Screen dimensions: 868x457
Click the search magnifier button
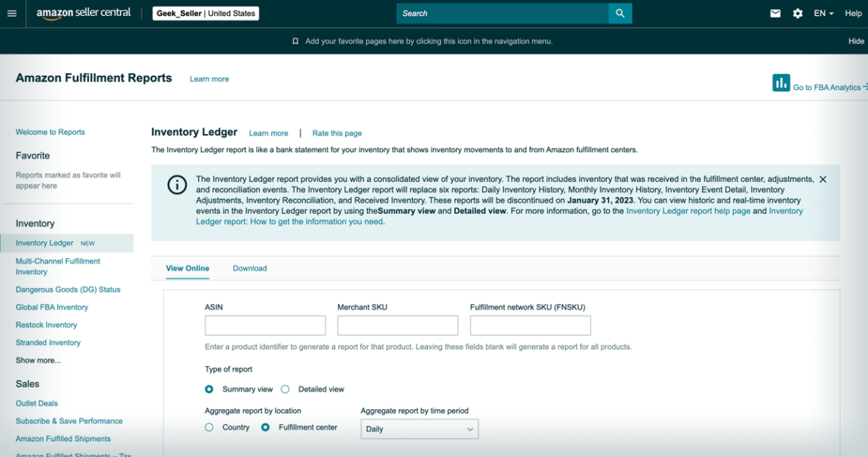pos(619,13)
